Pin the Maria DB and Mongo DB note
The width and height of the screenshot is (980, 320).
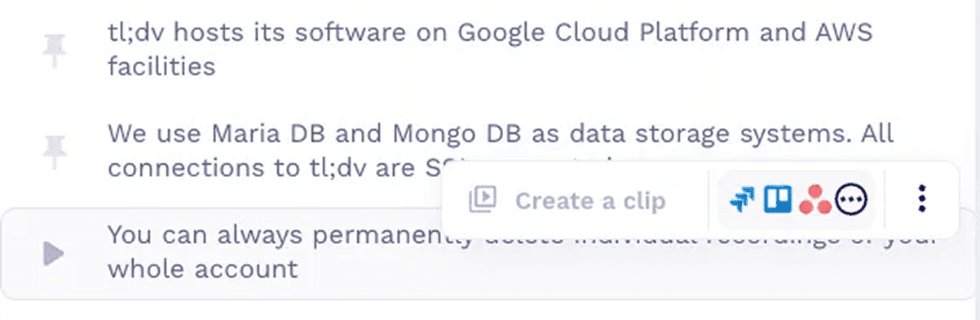click(54, 149)
